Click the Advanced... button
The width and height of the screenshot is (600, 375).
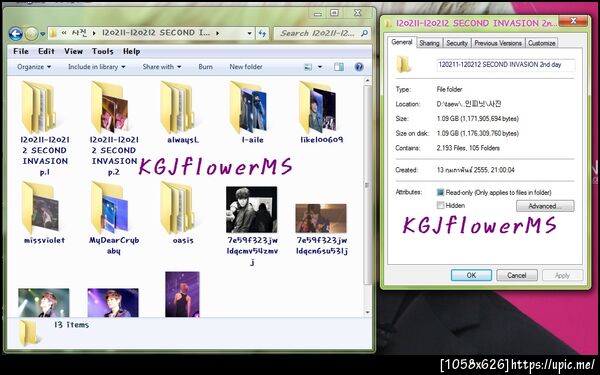[545, 206]
